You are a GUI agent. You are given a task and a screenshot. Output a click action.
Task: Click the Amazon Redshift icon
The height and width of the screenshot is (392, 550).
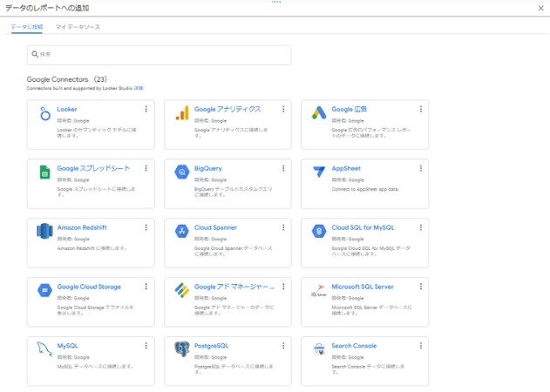pos(45,231)
